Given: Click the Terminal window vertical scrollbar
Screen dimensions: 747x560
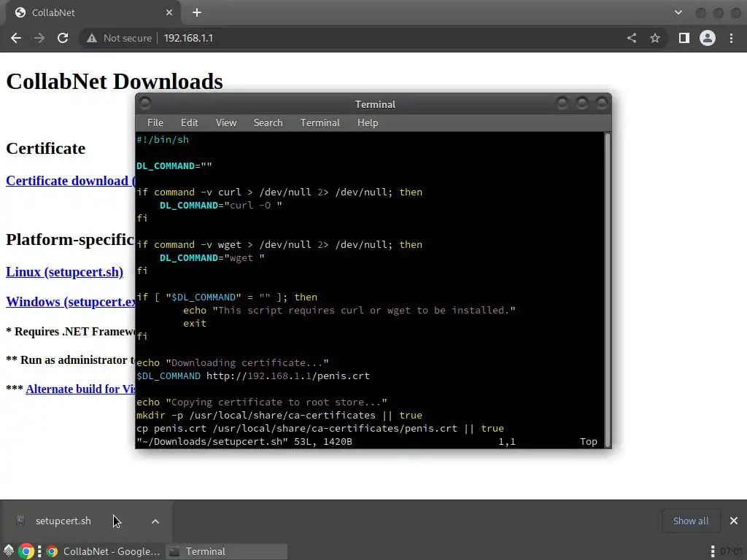Looking at the screenshot, I should pyautogui.click(x=608, y=289).
